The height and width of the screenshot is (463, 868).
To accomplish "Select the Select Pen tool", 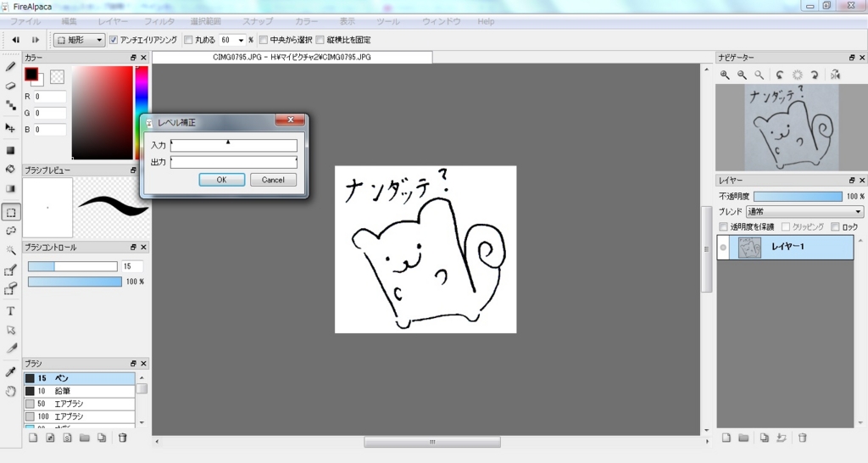I will point(10,271).
